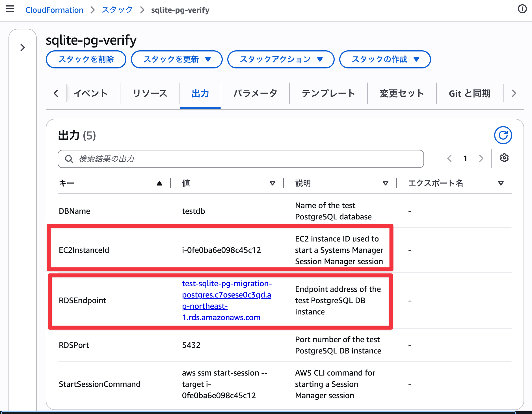
Task: Open the hamburger navigation menu
Action: point(10,9)
